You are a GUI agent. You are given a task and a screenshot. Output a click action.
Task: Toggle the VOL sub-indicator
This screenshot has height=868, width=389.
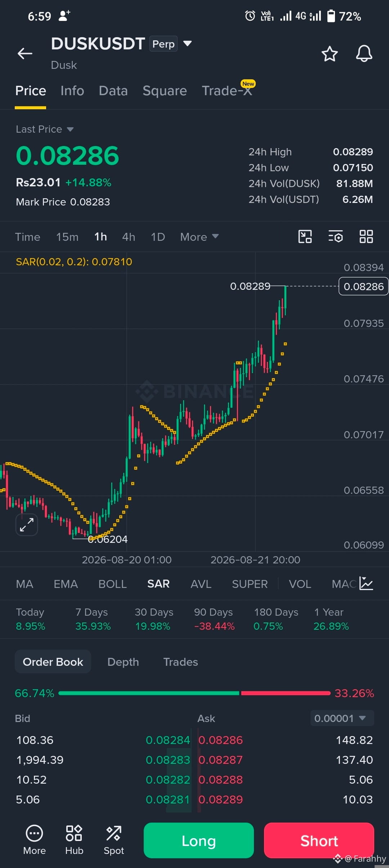coord(300,584)
